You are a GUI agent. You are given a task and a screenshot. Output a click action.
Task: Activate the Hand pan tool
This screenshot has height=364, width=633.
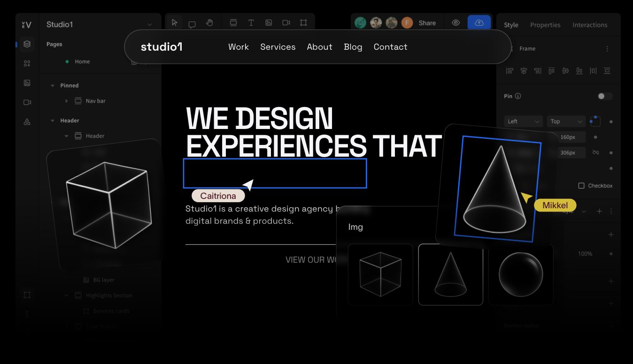[209, 22]
